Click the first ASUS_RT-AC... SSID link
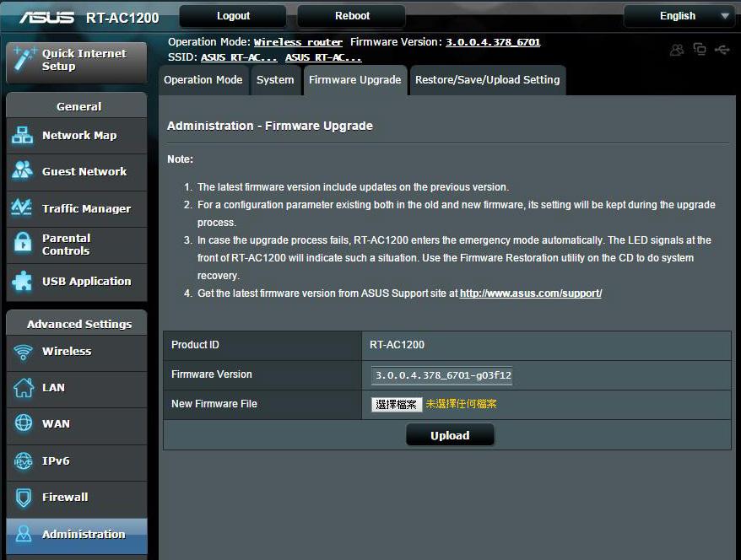Viewport: 741px width, 560px height. point(239,57)
